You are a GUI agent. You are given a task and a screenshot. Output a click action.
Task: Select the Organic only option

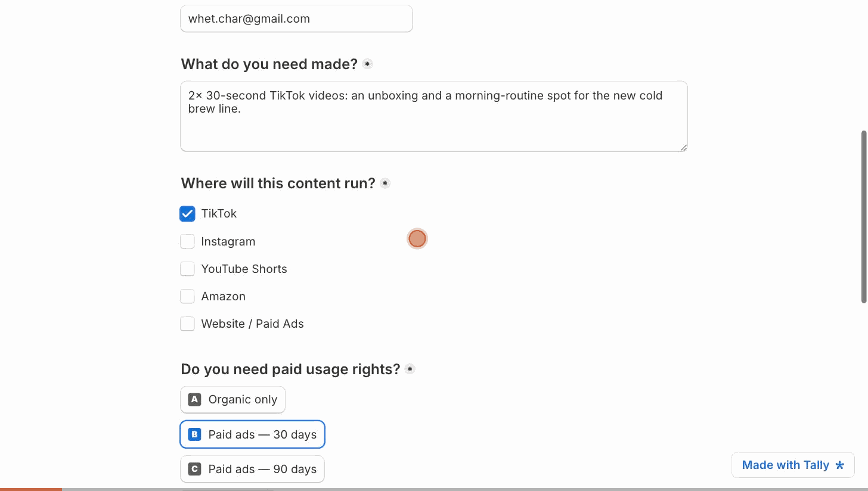pos(232,400)
